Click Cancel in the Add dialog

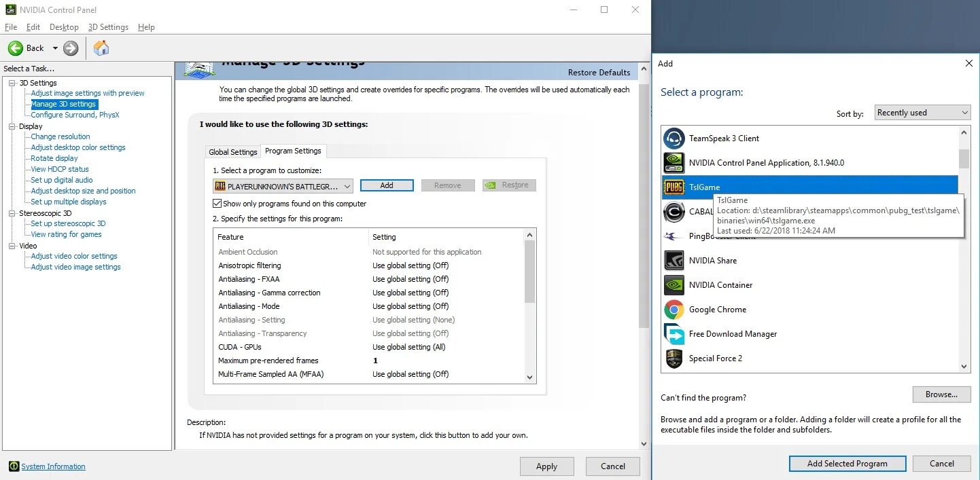tap(941, 464)
